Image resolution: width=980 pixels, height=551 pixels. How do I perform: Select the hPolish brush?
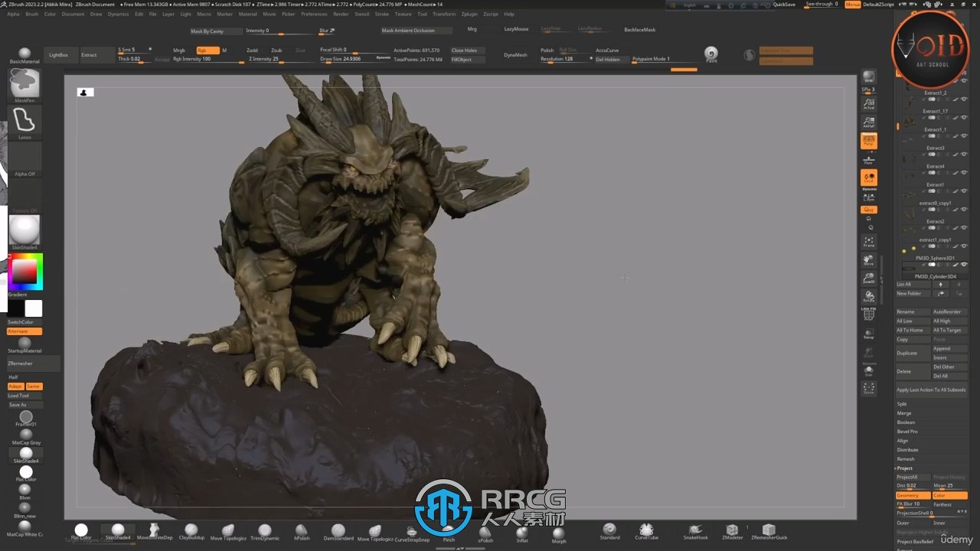click(x=302, y=532)
